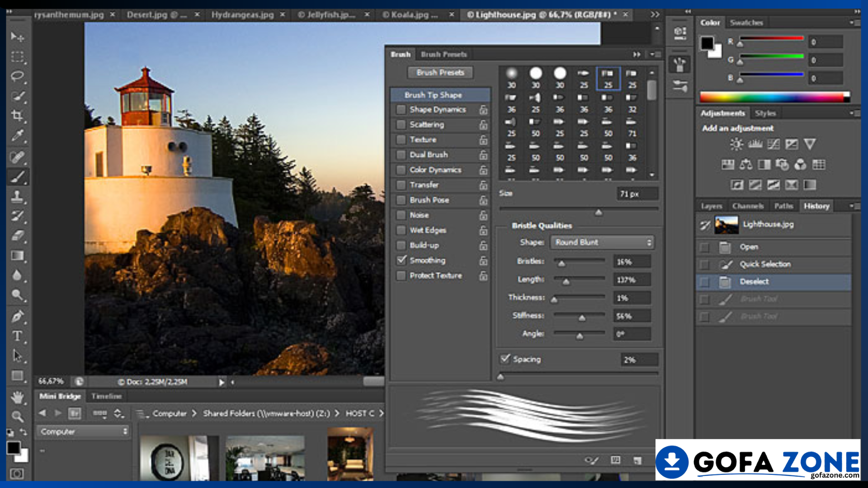Enable Dual Brush checkbox
Image resolution: width=868 pixels, height=488 pixels.
(x=401, y=155)
